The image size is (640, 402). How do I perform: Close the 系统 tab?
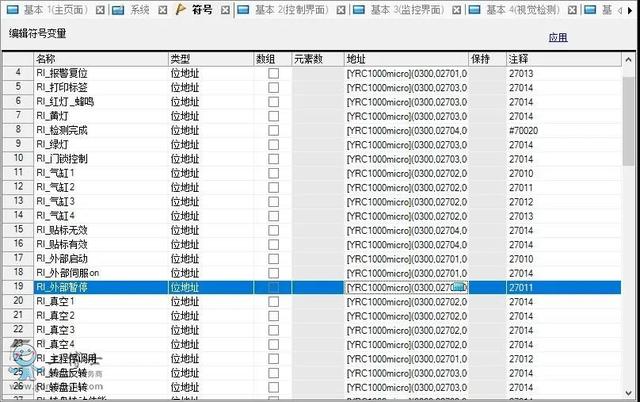coord(162,10)
